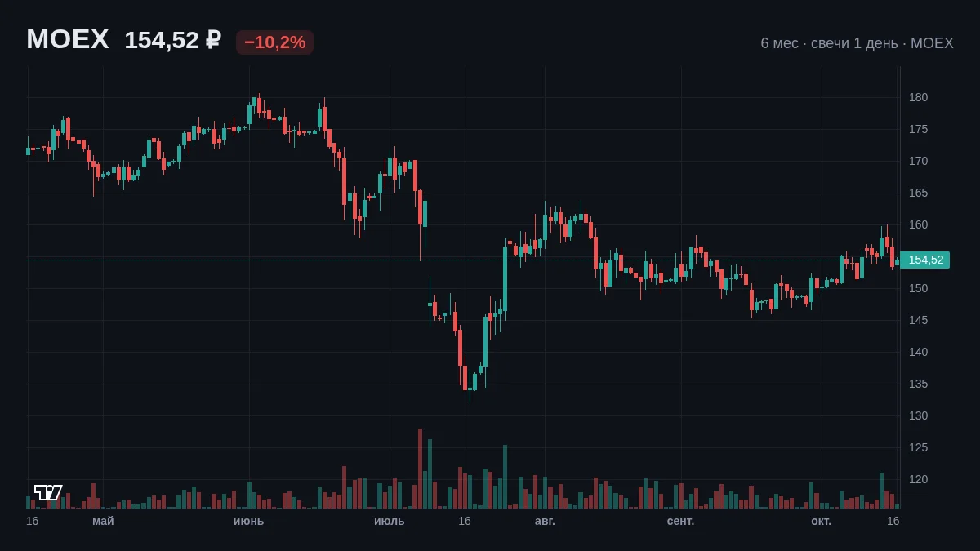Image resolution: width=980 pixels, height=551 pixels.
Task: Click the MOEX ticker title
Action: [68, 39]
